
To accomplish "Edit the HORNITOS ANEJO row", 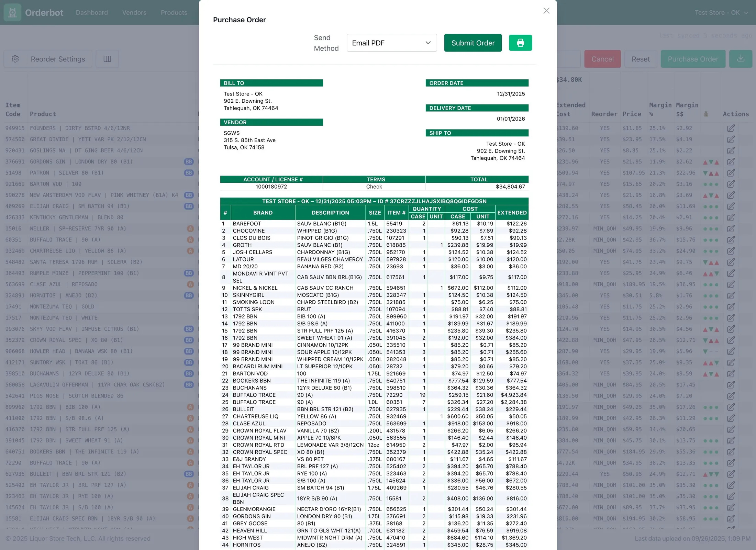I will (x=731, y=295).
